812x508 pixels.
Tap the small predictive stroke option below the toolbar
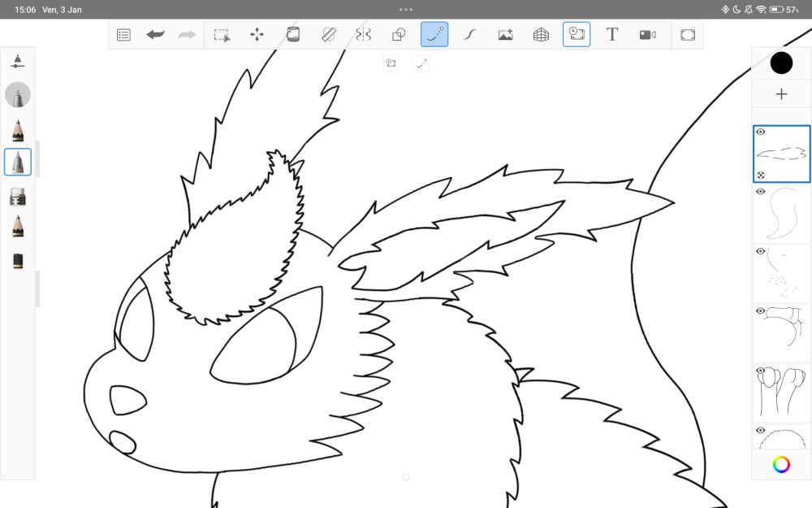tap(421, 63)
